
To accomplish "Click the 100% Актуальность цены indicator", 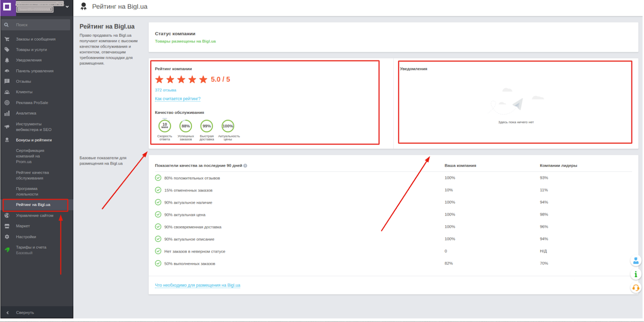I will click(x=228, y=130).
